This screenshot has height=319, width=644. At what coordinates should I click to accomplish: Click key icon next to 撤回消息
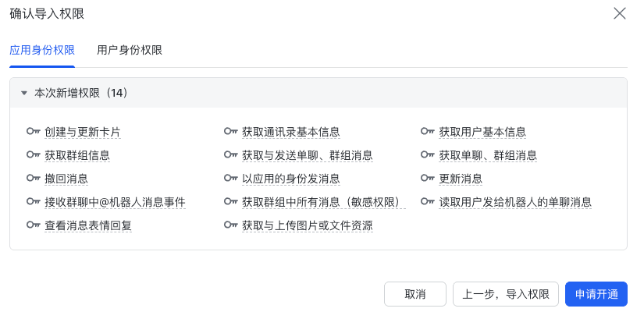pos(33,179)
